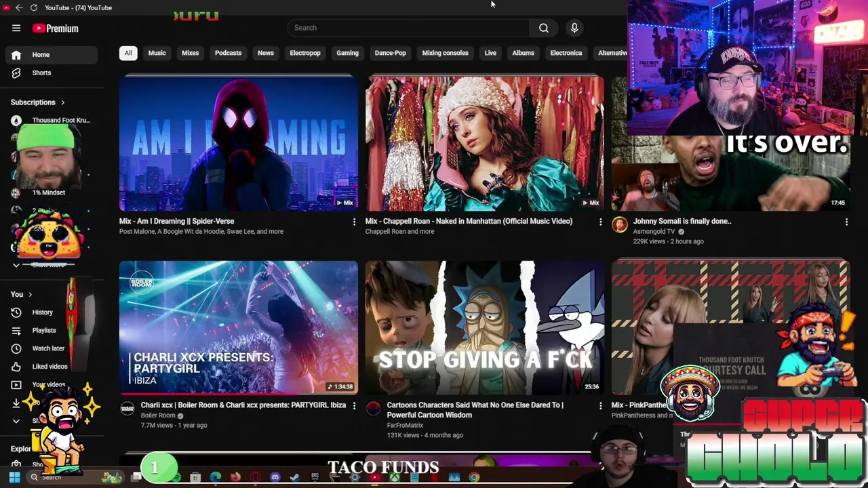Open options for Am I Dreaming mix

pos(354,222)
